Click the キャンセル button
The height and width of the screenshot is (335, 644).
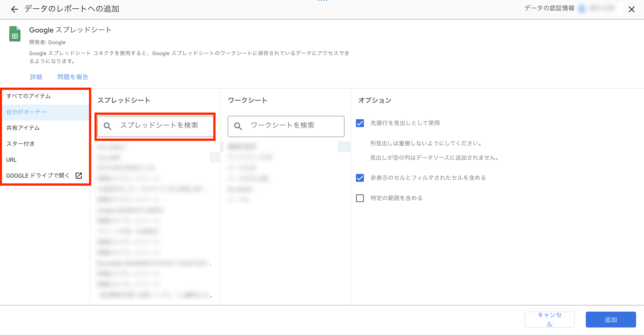(x=549, y=319)
